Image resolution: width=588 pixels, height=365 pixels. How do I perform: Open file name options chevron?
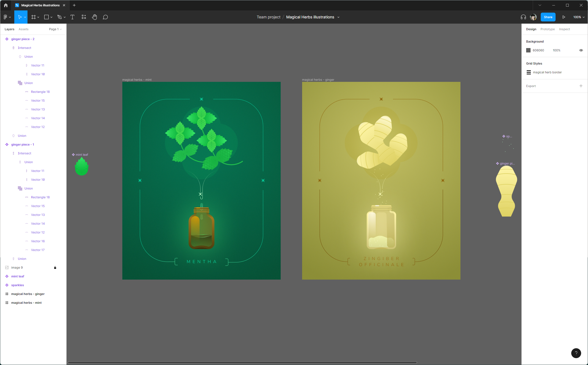click(338, 17)
